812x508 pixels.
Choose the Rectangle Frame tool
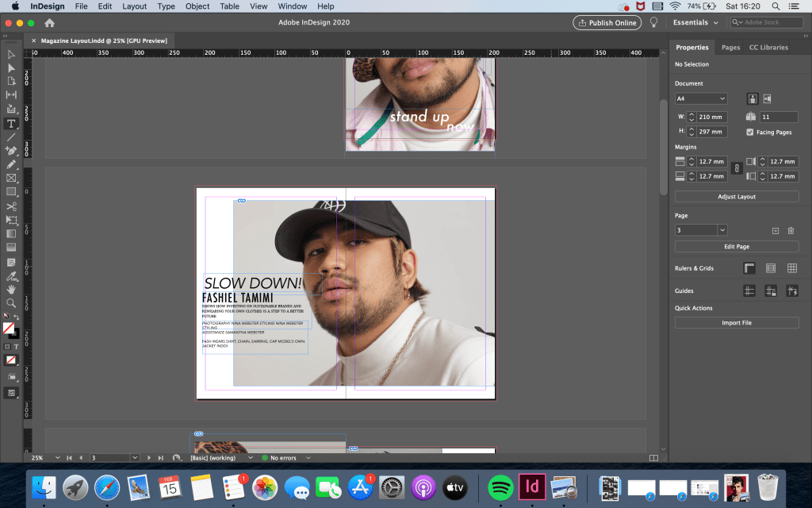[x=11, y=179]
